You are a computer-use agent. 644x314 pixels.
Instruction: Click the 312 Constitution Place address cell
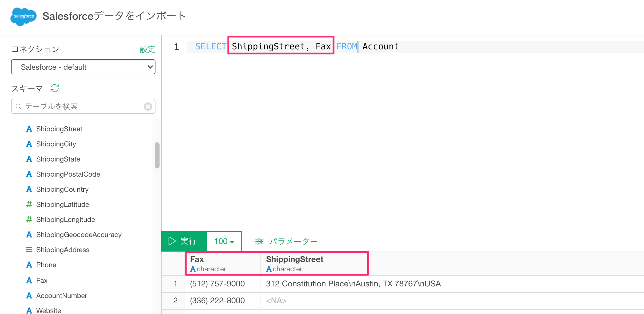coord(353,284)
